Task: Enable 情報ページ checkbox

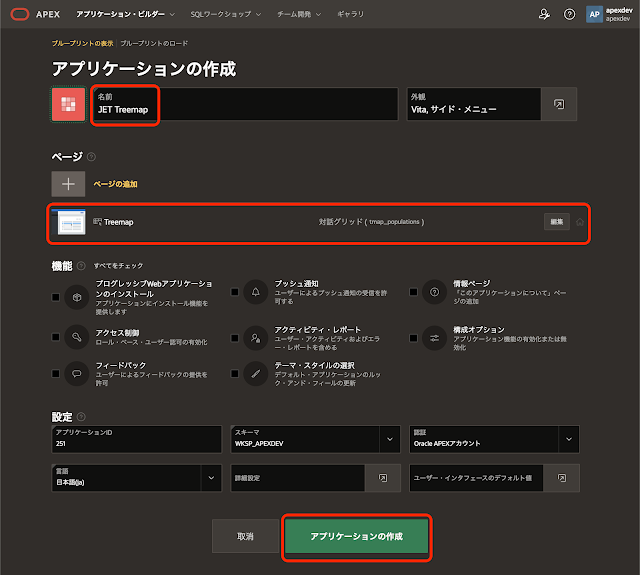Action: [x=413, y=292]
